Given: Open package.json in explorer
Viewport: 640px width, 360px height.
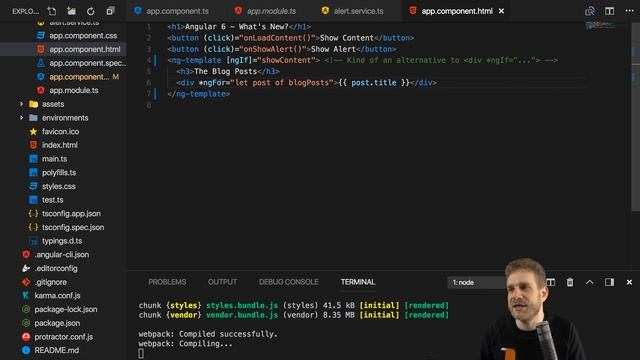Looking at the screenshot, I should pyautogui.click(x=57, y=323).
